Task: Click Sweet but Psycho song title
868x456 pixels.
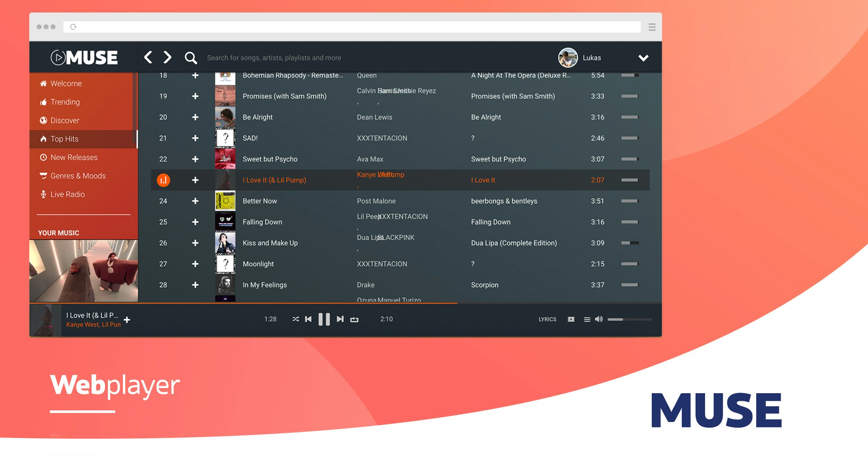Action: pyautogui.click(x=270, y=159)
